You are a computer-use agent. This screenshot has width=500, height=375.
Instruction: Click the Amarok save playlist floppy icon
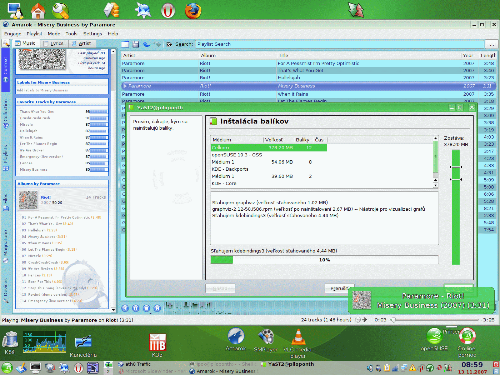[135, 44]
